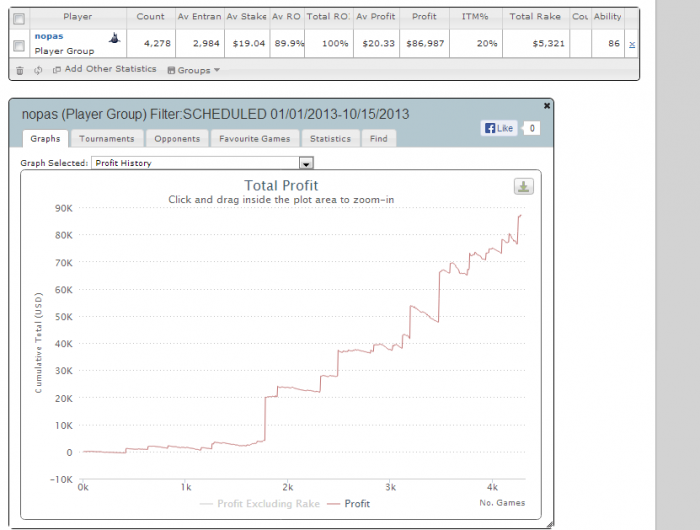The image size is (700, 530).
Task: Click the 4,278 count cell
Action: [151, 43]
